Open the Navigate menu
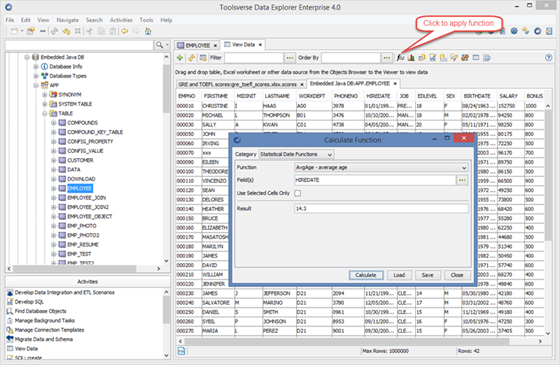Screen dimensions: 560x365 point(68,20)
